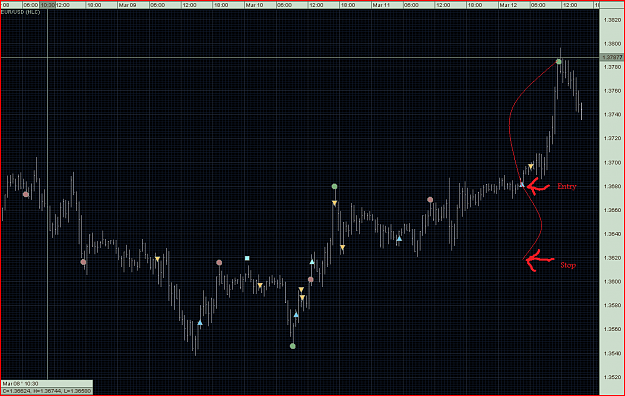The height and width of the screenshot is (396, 625).
Task: Click the 1.3640 price axis label
Action: click(x=612, y=234)
